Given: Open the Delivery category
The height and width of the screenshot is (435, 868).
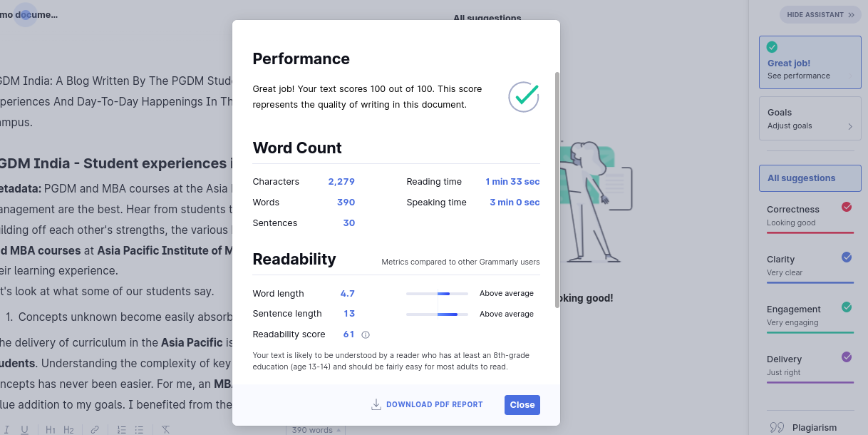Looking at the screenshot, I should pos(810,366).
